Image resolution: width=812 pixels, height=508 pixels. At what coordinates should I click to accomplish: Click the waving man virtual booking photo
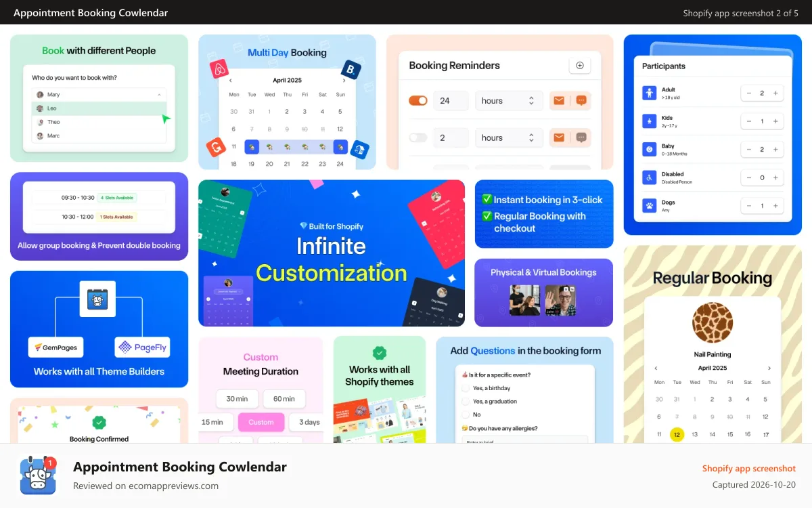(x=560, y=300)
